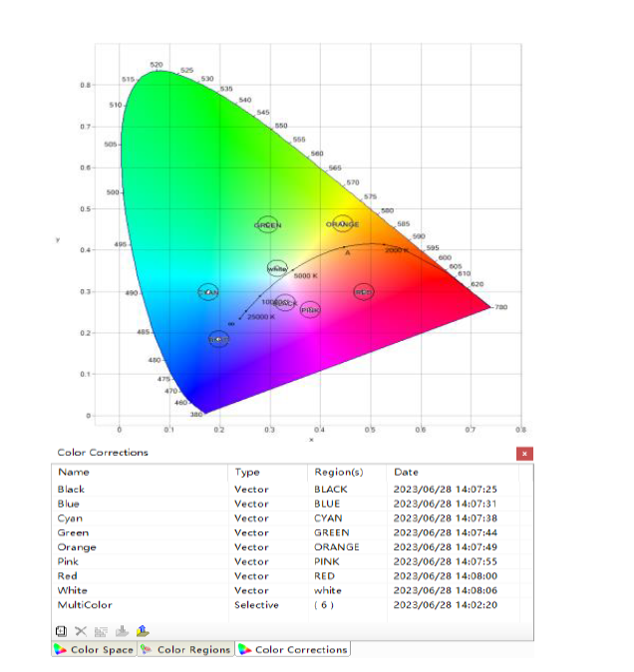This screenshot has width=634, height=672.
Task: Select the Green correction row
Action: (293, 532)
